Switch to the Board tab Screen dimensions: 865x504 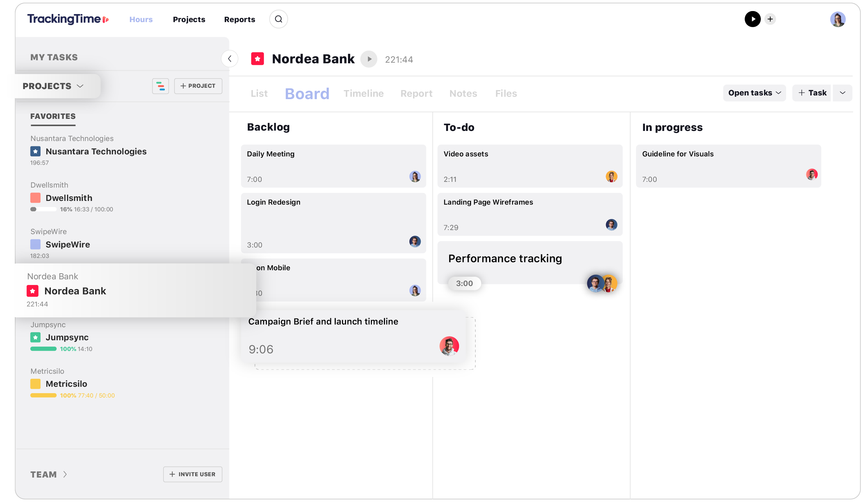[x=307, y=94]
